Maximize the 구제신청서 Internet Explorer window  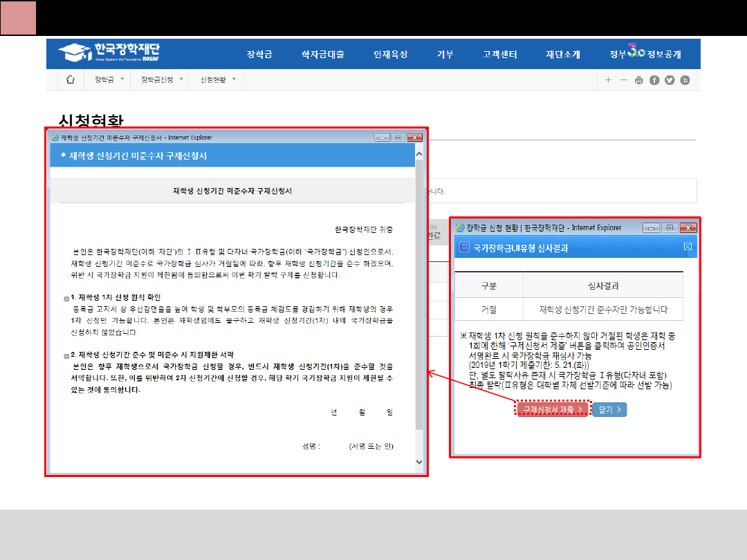pyautogui.click(x=398, y=138)
